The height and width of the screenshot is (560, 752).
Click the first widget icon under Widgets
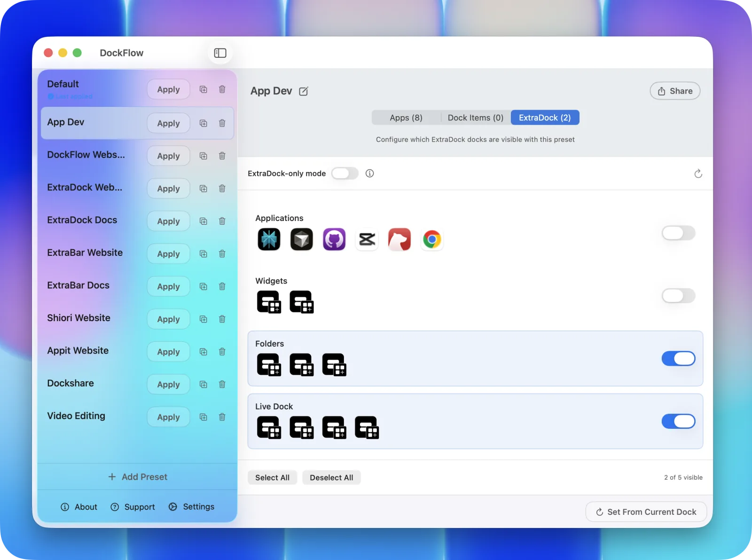[269, 302]
